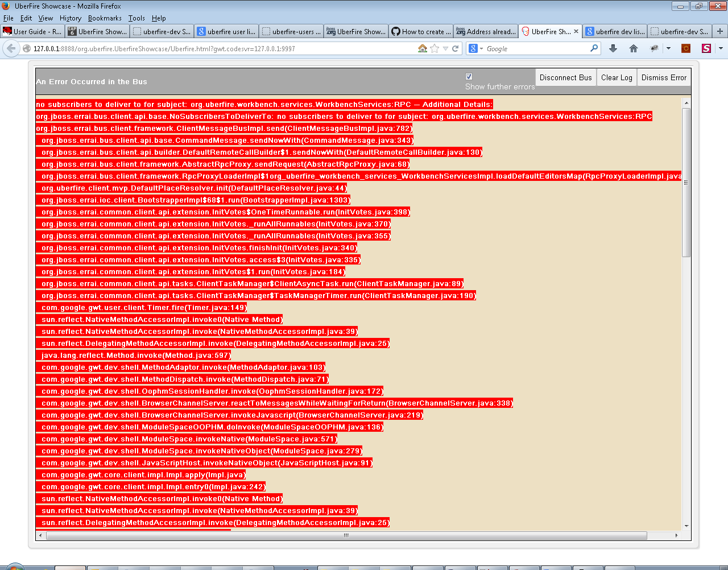Viewport: 728px width, 570px height.
Task: Click the Firebug bug icon
Action: pos(654,49)
